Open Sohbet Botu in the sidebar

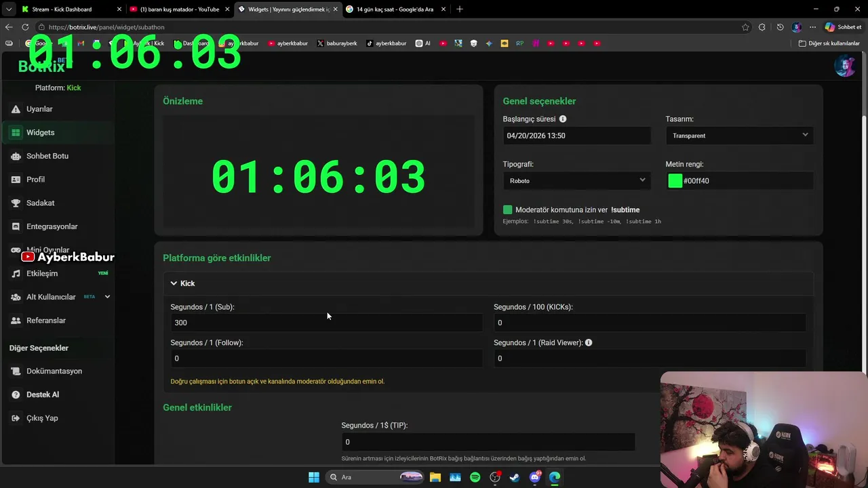(x=57, y=156)
